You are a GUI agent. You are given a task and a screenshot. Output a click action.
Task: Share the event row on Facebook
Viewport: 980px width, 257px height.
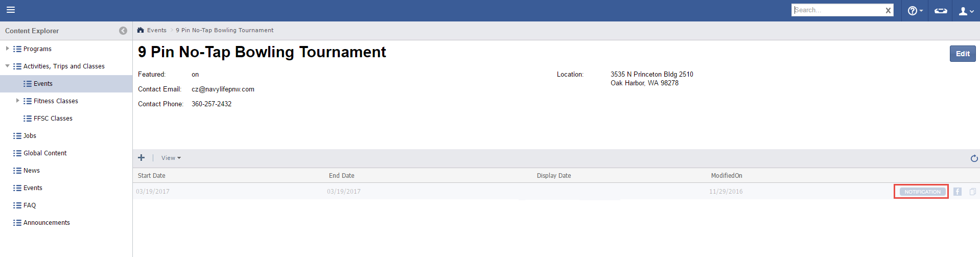pyautogui.click(x=958, y=192)
